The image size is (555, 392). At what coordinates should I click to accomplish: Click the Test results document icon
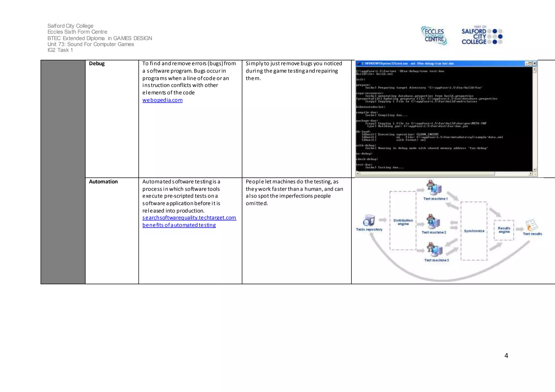(531, 225)
